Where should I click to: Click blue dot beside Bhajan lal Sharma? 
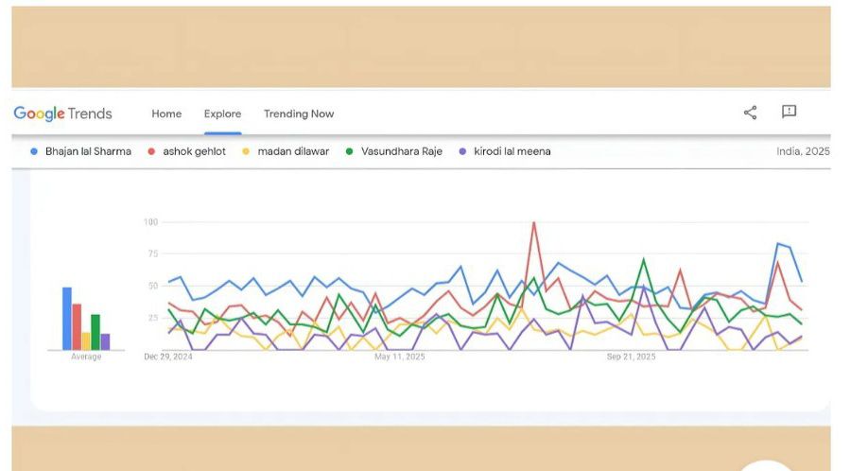[x=35, y=151]
